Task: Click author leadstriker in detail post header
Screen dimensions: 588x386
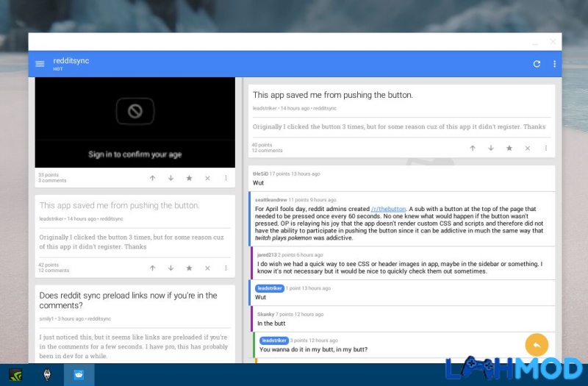Action: (x=265, y=108)
